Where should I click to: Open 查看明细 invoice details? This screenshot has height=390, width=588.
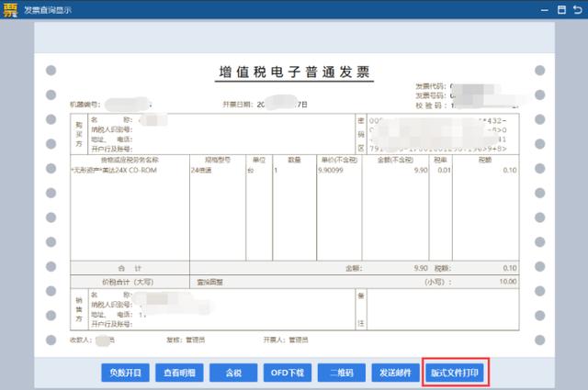[x=179, y=373]
